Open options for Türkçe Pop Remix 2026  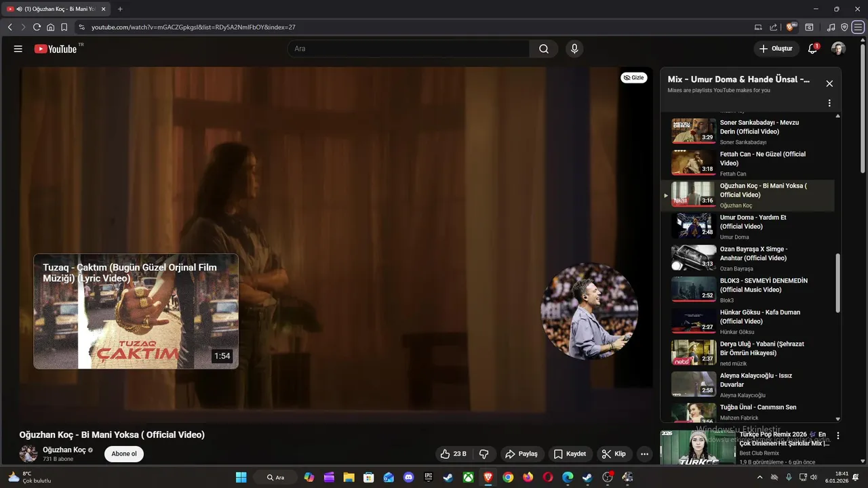838,436
